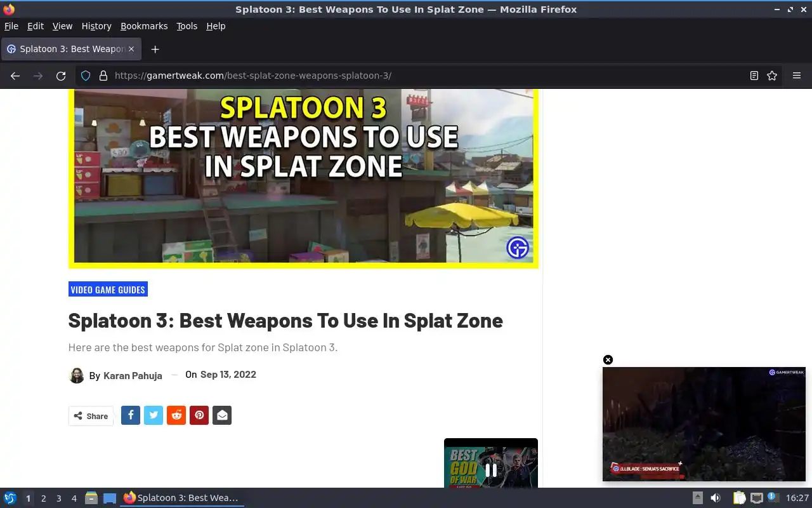Open the Edit menu
Screen dimensions: 812x508
point(36,26)
